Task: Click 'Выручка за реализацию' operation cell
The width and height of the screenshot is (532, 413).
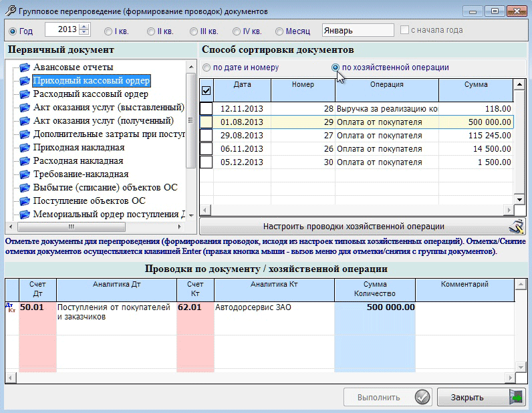Action: click(387, 108)
